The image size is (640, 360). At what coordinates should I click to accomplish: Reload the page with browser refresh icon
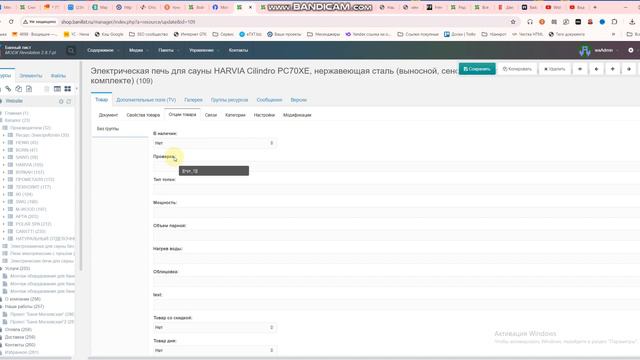[11, 22]
